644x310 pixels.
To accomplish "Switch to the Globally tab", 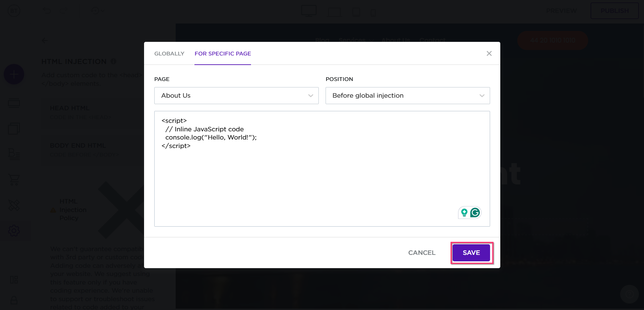I will (x=169, y=53).
